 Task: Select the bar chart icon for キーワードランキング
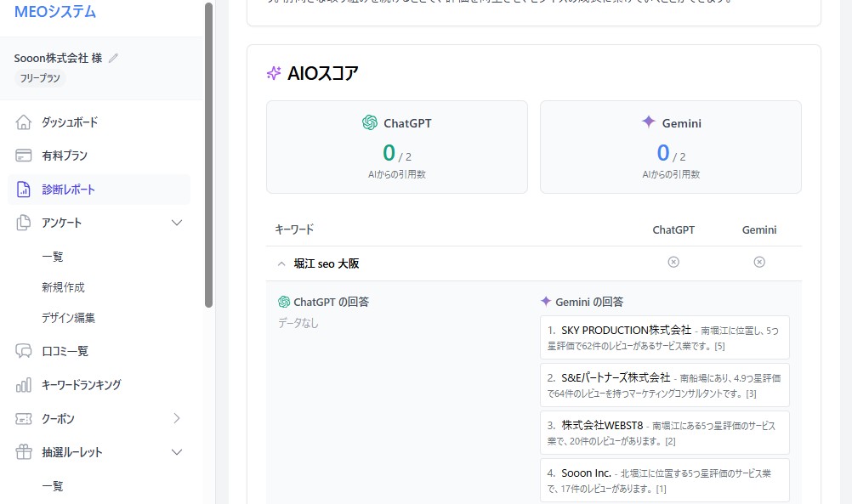[x=23, y=384]
